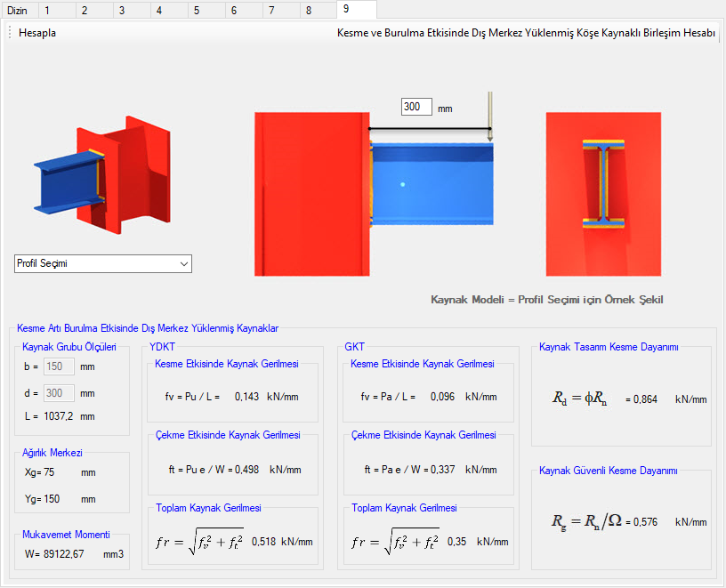
Task: Click the b = 150 input field
Action: pos(59,366)
